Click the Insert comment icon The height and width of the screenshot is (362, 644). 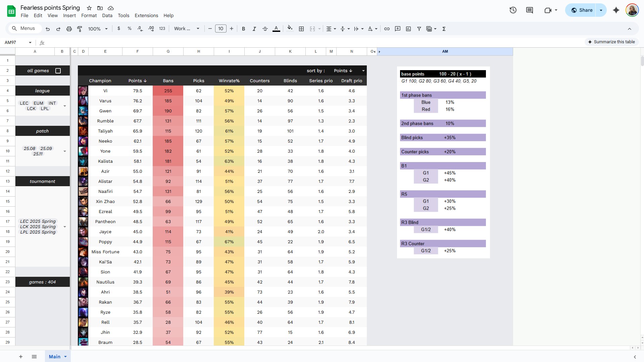[398, 29]
